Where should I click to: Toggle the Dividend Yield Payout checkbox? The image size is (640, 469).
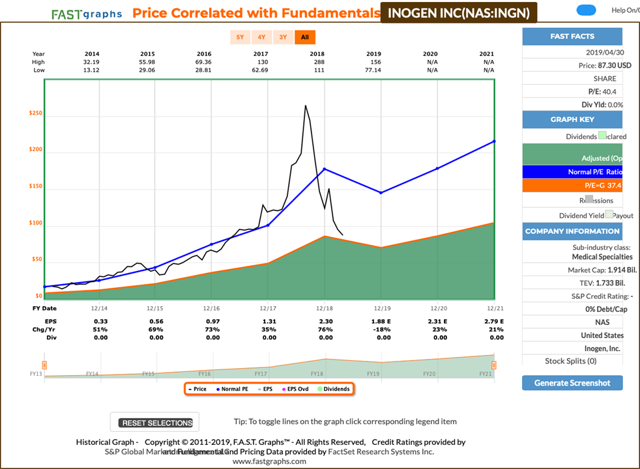coord(609,214)
